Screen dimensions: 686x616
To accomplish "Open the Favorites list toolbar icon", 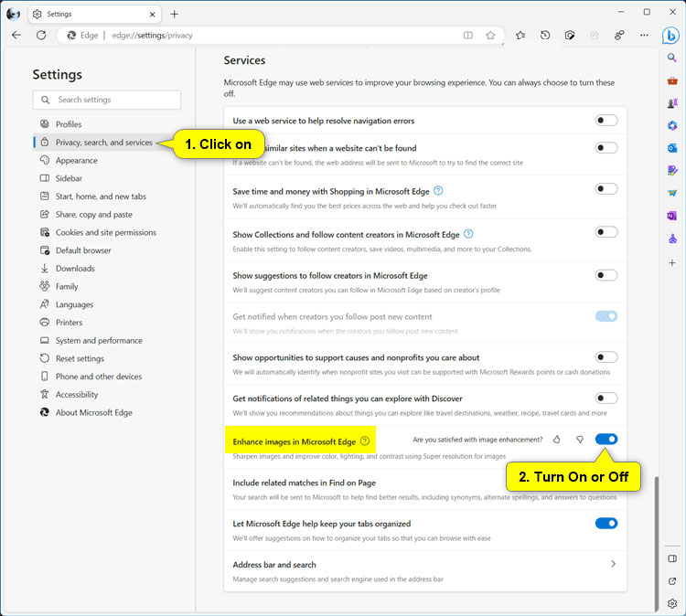I will pyautogui.click(x=520, y=36).
